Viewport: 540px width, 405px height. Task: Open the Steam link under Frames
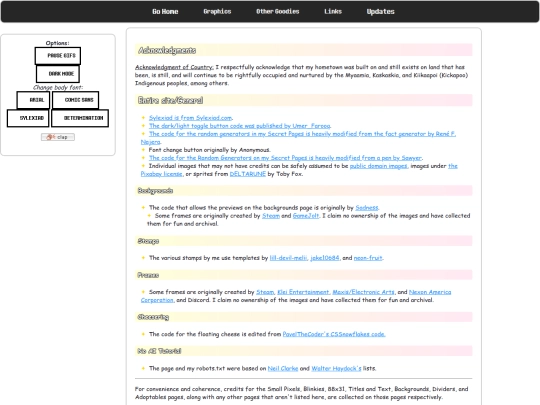coord(265,292)
